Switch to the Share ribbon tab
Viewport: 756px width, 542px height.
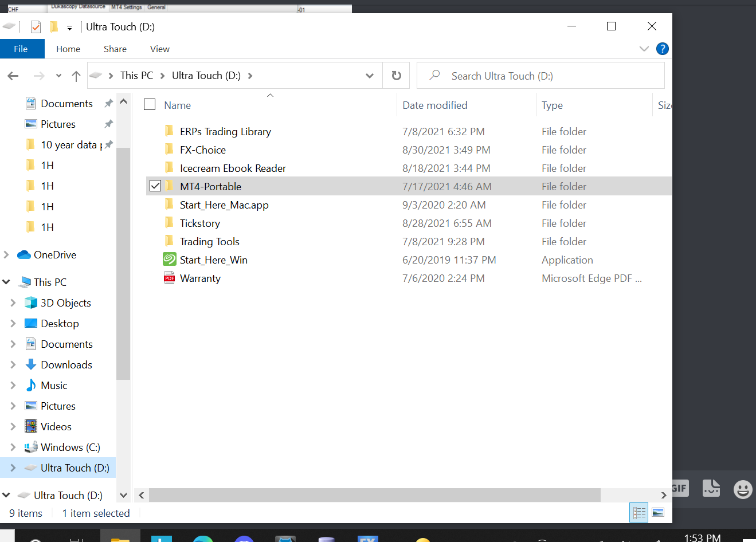[x=115, y=49]
